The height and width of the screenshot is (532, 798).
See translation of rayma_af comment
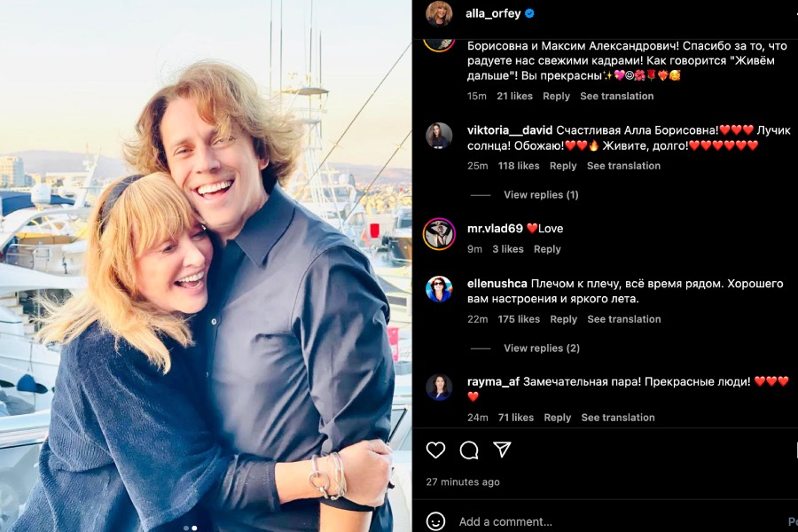tap(618, 418)
